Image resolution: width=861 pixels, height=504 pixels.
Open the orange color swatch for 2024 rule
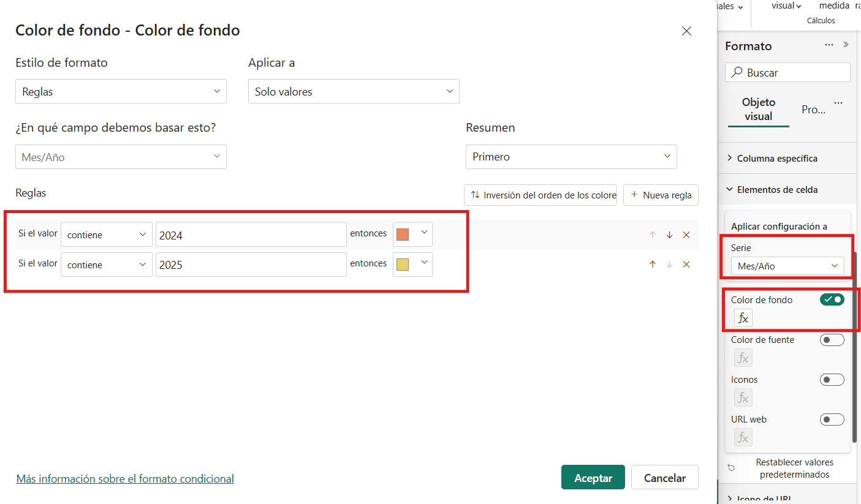coord(412,235)
